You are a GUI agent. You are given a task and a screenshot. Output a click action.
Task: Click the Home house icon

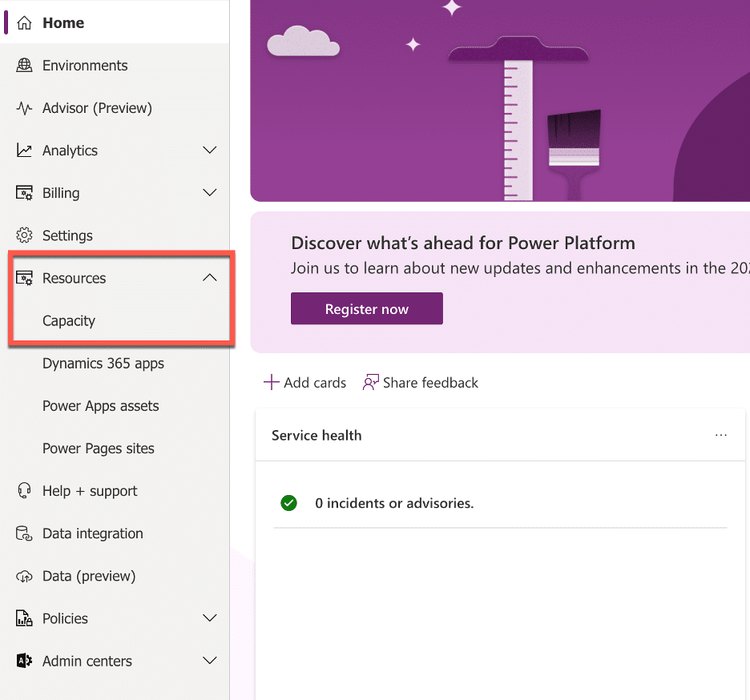coord(24,23)
